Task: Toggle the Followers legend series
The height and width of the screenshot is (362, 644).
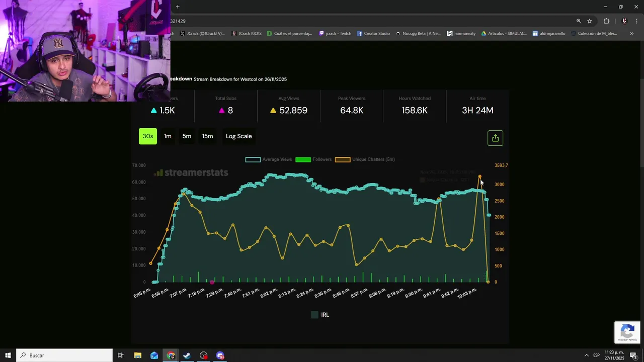Action: tap(313, 159)
